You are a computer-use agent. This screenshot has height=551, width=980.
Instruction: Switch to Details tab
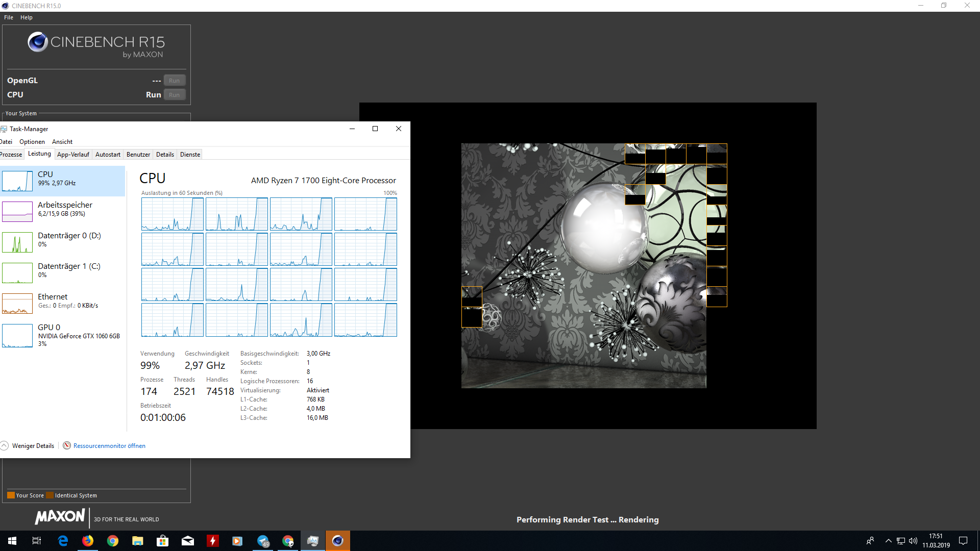coord(165,155)
